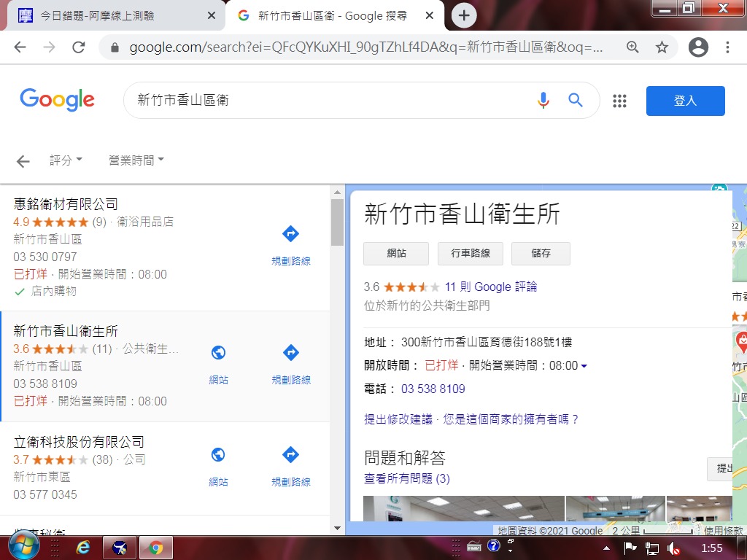Click directions icon for 惠銘衛材有限公司
Image resolution: width=747 pixels, height=560 pixels.
point(290,235)
